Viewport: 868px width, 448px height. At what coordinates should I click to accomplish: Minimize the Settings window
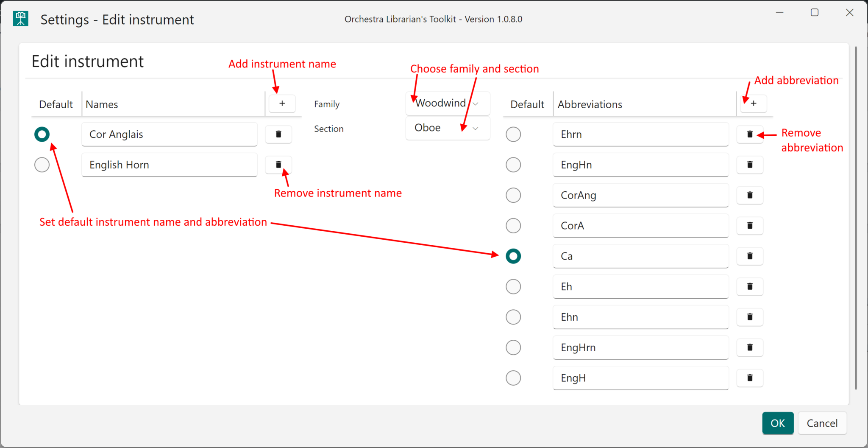[779, 13]
